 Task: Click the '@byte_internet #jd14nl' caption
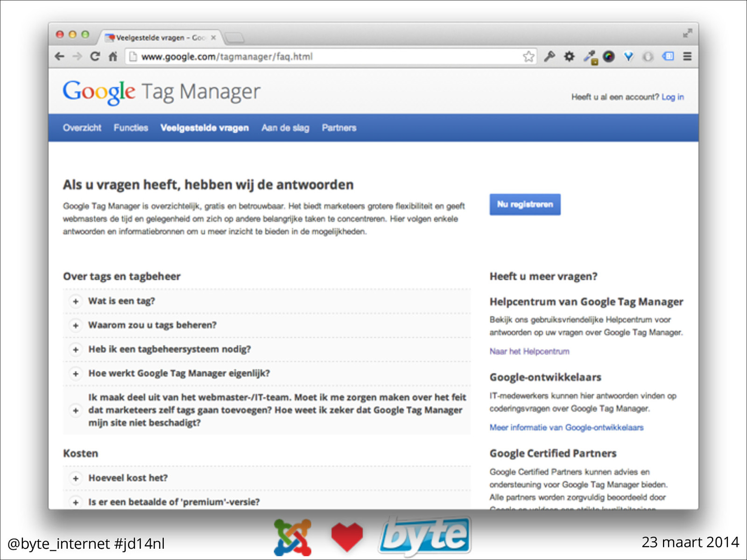pos(86,544)
